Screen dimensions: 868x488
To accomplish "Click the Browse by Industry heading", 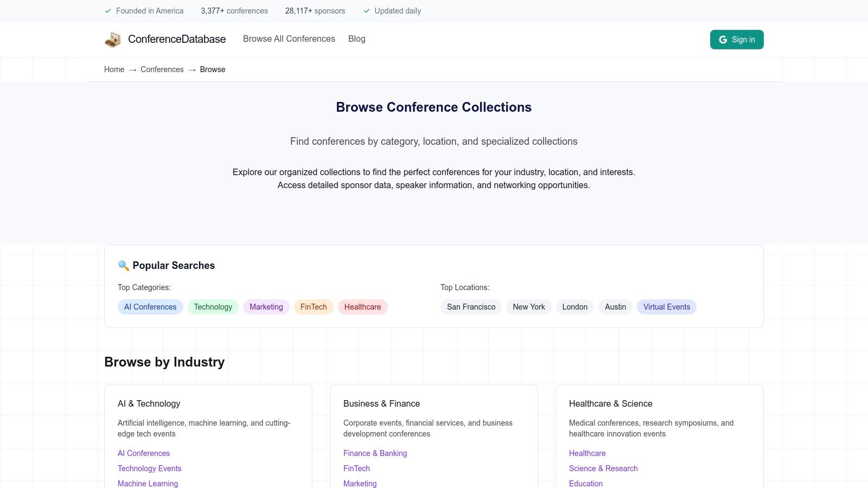I will tap(164, 362).
